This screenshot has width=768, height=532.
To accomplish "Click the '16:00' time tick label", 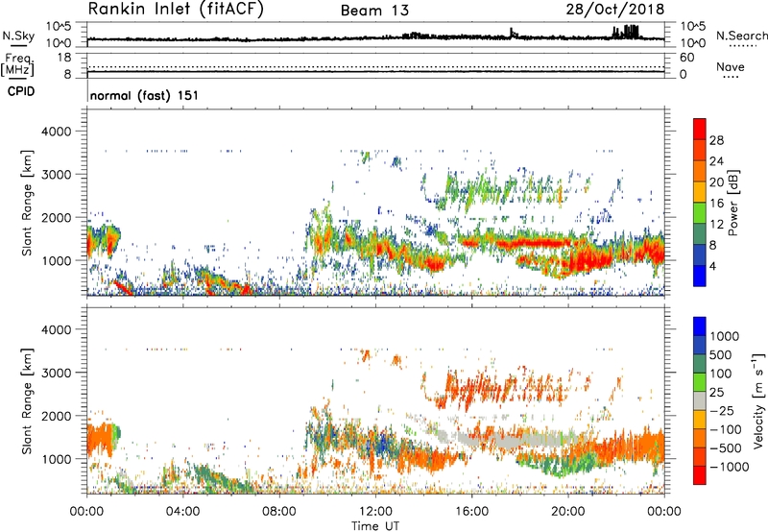I will coord(471,512).
